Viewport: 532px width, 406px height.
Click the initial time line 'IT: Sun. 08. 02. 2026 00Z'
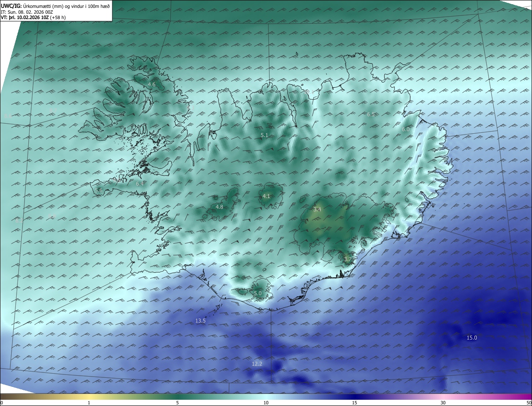[x=27, y=12]
